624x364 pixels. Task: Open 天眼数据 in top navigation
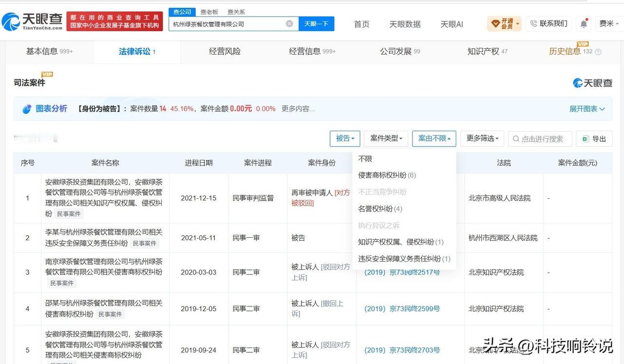click(x=405, y=24)
